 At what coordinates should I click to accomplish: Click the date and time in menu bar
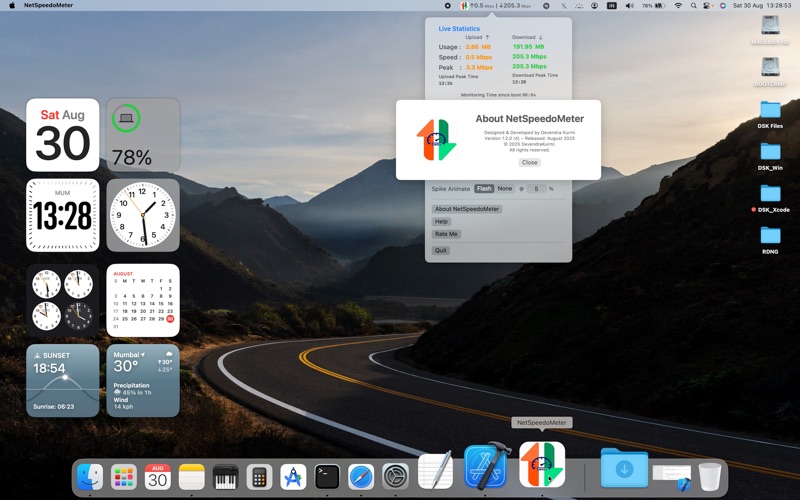[x=764, y=6]
